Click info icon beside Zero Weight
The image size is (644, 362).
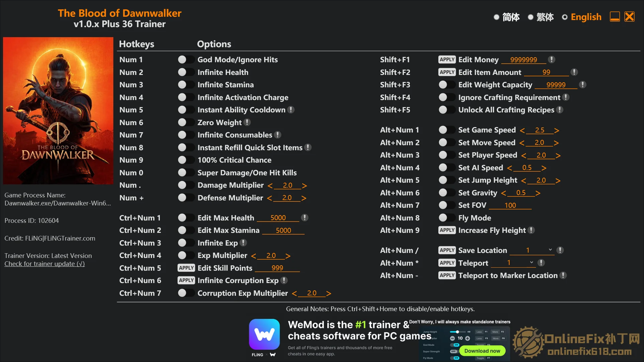click(x=247, y=122)
